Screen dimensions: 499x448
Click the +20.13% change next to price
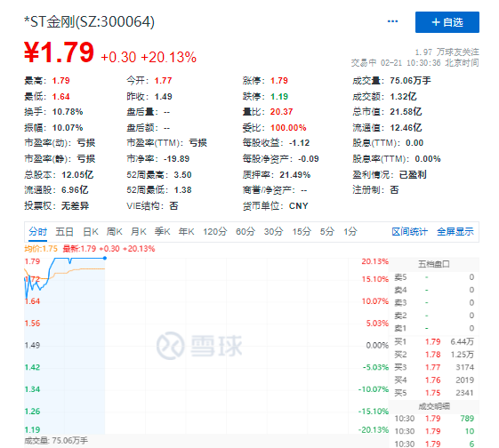[169, 57]
